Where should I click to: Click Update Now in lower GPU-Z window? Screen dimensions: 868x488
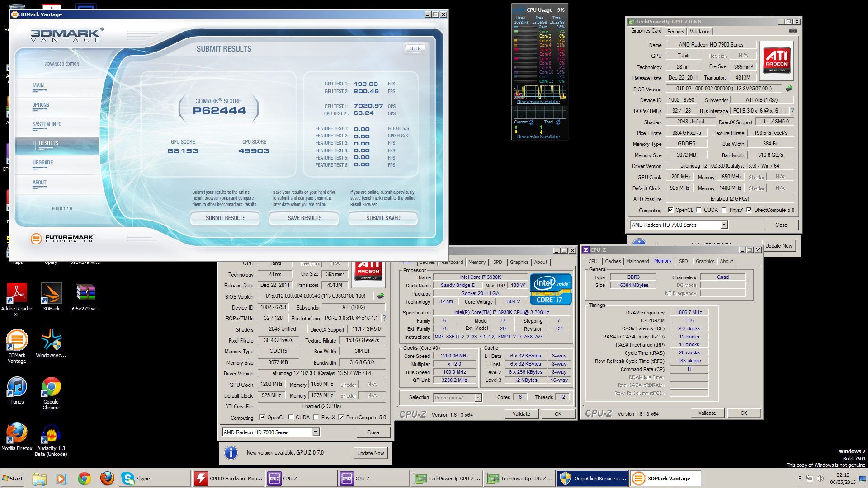pyautogui.click(x=371, y=453)
